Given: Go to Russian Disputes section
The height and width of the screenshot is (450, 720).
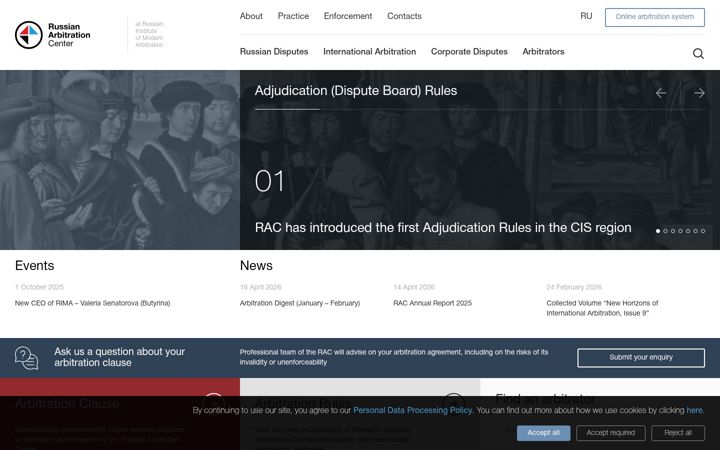Looking at the screenshot, I should (274, 52).
